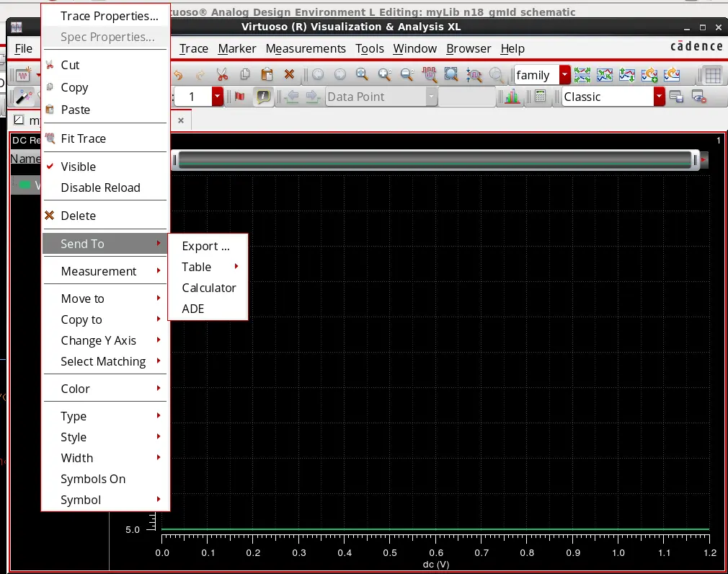The height and width of the screenshot is (574, 728).
Task: Toggle the info balloon button
Action: (263, 97)
